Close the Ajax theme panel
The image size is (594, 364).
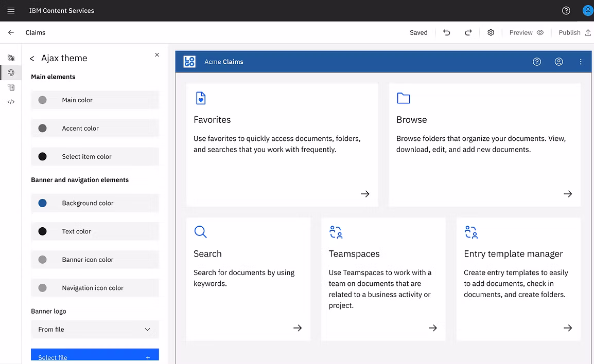pos(157,55)
